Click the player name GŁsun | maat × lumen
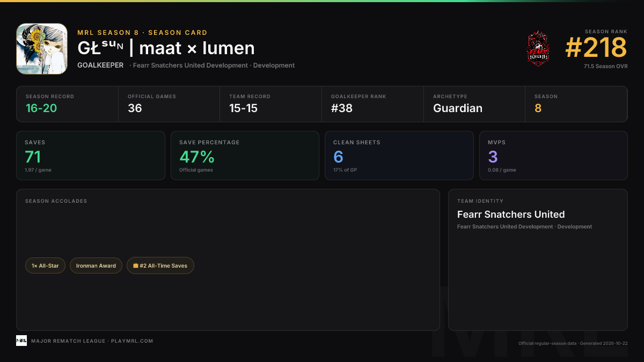 click(166, 48)
